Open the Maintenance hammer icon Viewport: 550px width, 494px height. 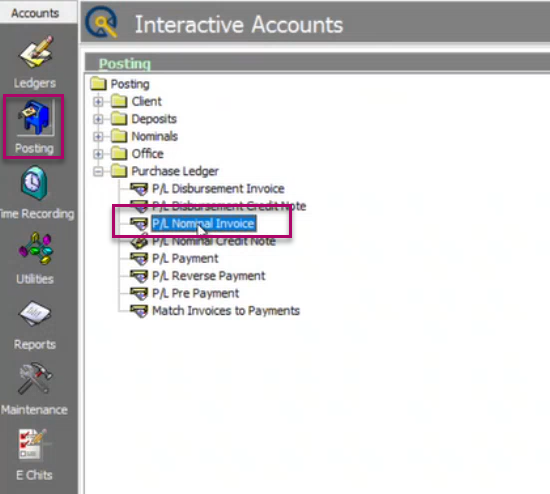[35, 379]
